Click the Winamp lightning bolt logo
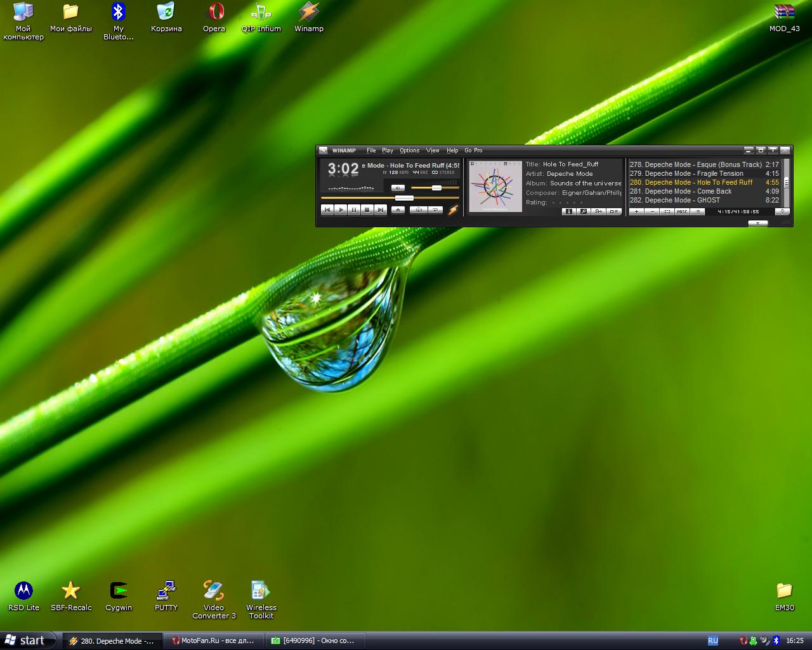Viewport: 812px width, 650px height. tap(453, 210)
